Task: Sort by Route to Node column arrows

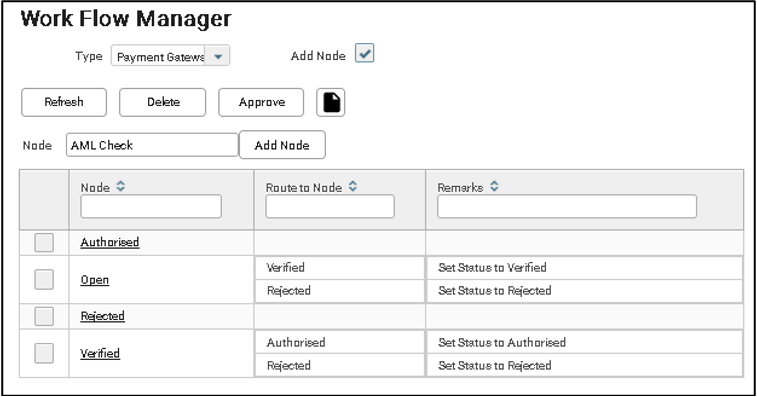Action: [353, 186]
